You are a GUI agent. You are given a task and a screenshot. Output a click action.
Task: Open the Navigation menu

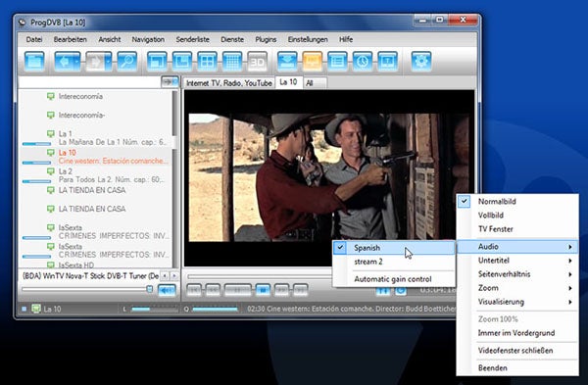tap(148, 39)
